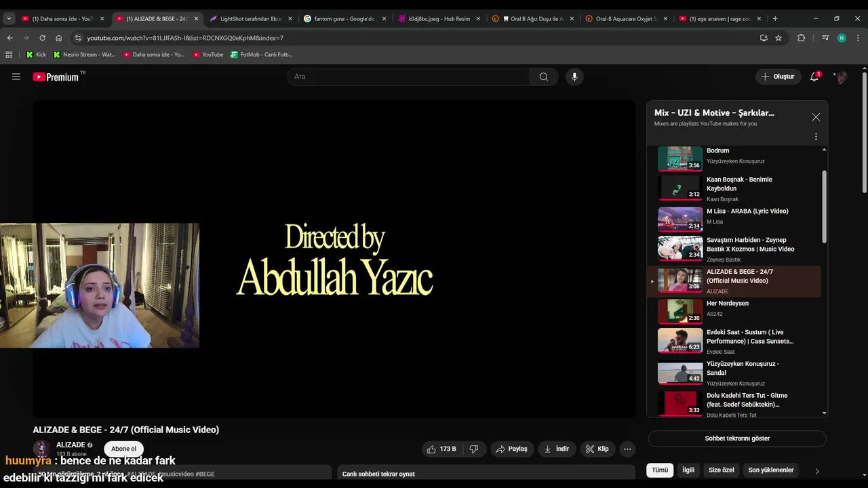This screenshot has height=488, width=868.
Task: Click the YouTube Premium logo
Action: pos(56,77)
